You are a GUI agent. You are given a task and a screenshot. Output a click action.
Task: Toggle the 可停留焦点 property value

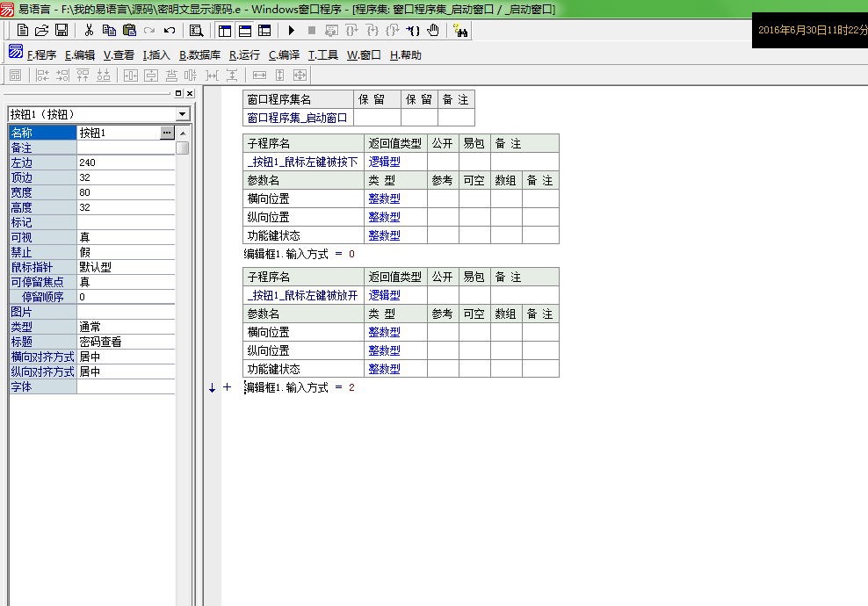pos(126,282)
